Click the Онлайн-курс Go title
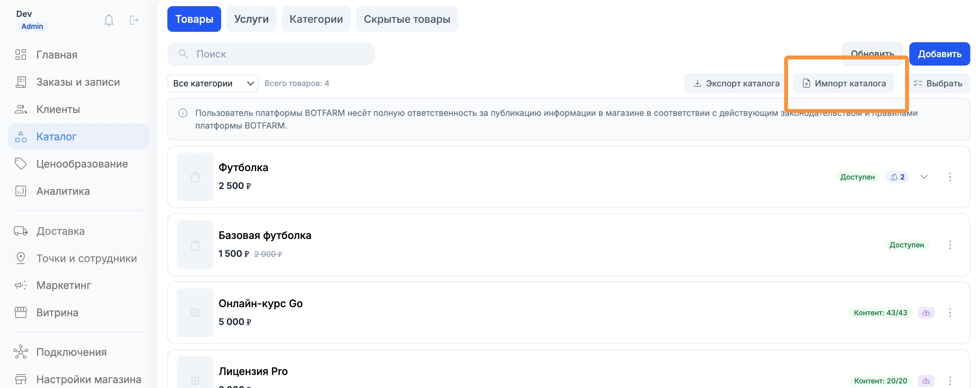The width and height of the screenshot is (980, 388). [x=261, y=303]
